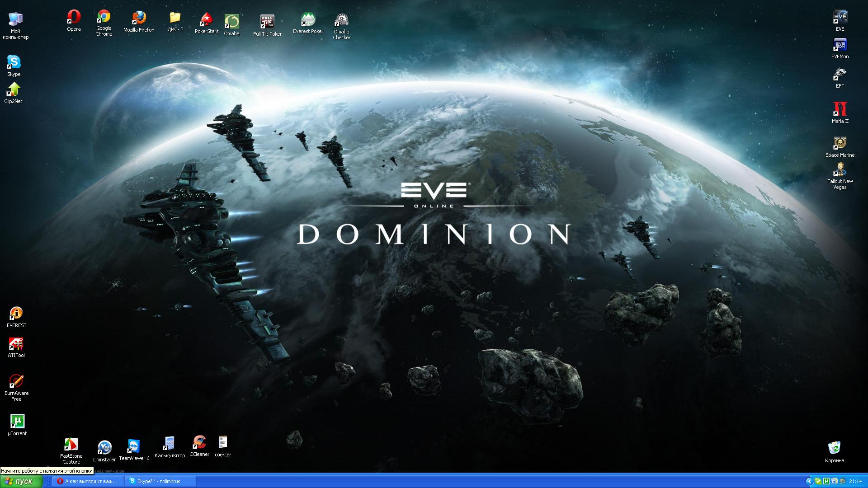868x488 pixels.
Task: Expand hidden system tray icons arrow
Action: 810,481
